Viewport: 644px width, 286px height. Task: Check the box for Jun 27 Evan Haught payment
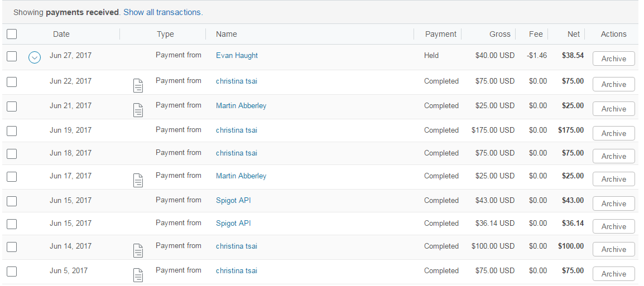[x=12, y=56]
